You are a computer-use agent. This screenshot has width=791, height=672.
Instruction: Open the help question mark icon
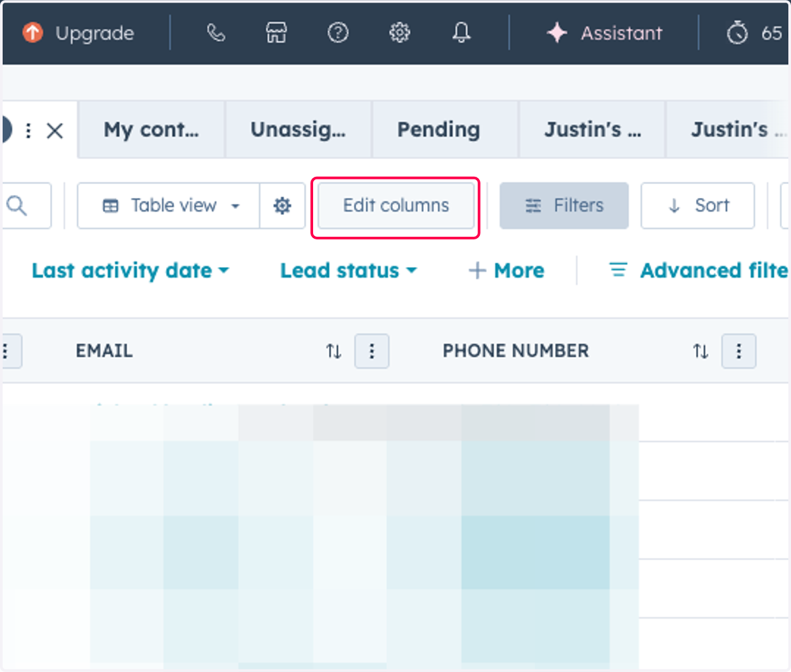(x=338, y=32)
